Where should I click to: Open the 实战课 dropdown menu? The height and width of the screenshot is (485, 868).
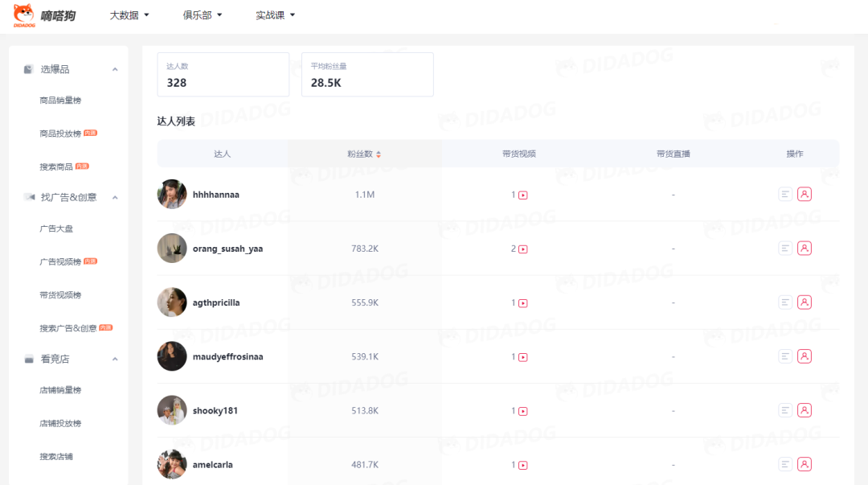click(275, 15)
